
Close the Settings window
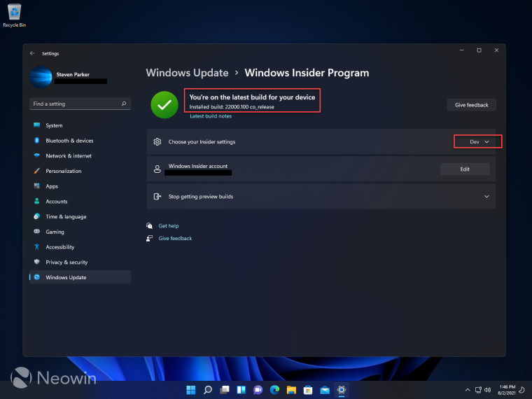[496, 50]
